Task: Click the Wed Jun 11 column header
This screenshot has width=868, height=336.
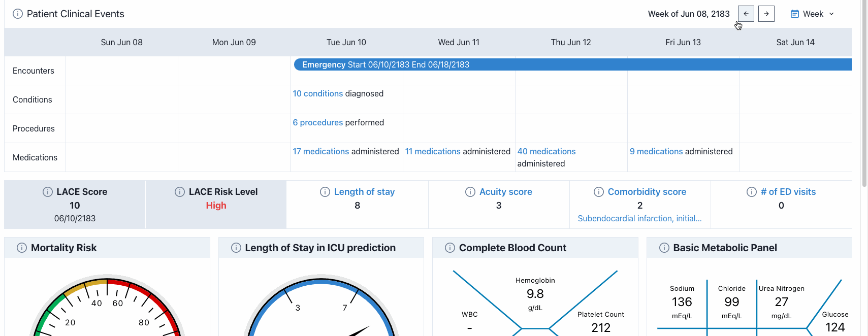Action: 459,42
